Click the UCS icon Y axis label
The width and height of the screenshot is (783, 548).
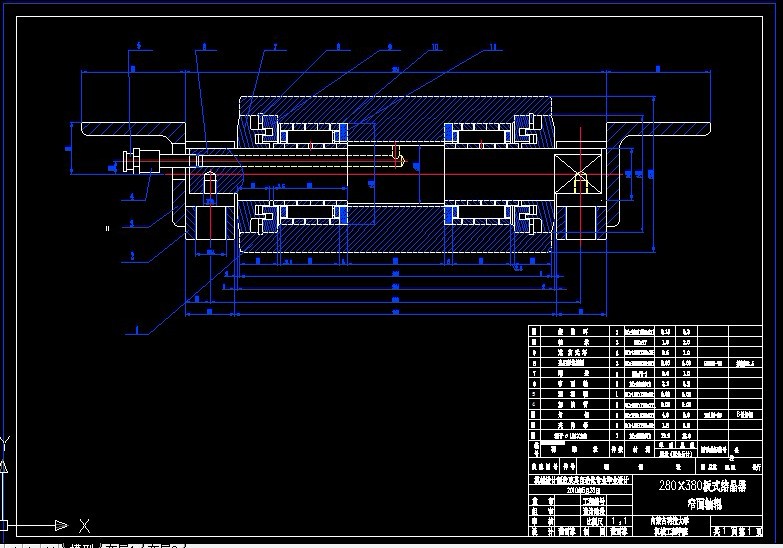(4, 443)
